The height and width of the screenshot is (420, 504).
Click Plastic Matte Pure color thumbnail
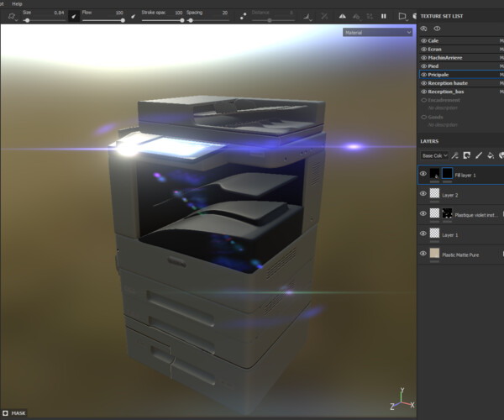(x=434, y=253)
